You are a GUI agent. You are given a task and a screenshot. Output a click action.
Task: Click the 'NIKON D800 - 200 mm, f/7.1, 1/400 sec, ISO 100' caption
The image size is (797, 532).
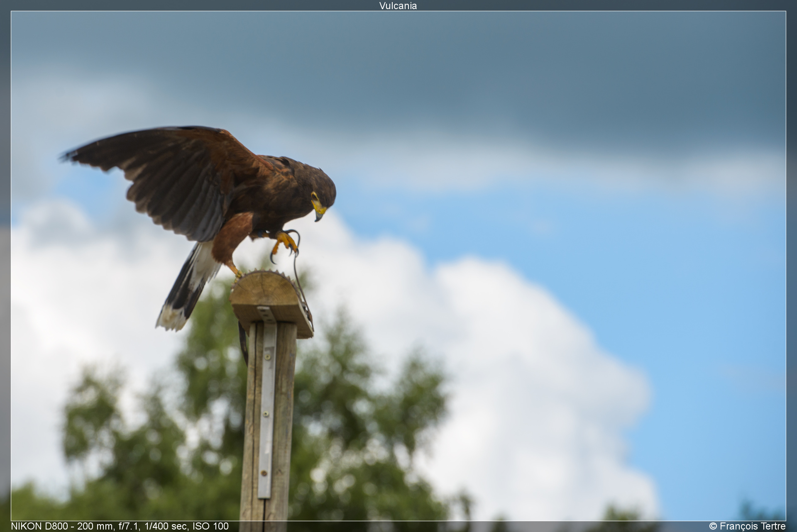tap(120, 526)
